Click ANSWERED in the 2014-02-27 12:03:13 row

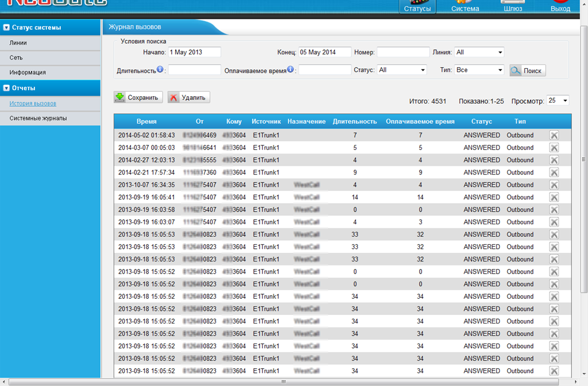pyautogui.click(x=482, y=160)
